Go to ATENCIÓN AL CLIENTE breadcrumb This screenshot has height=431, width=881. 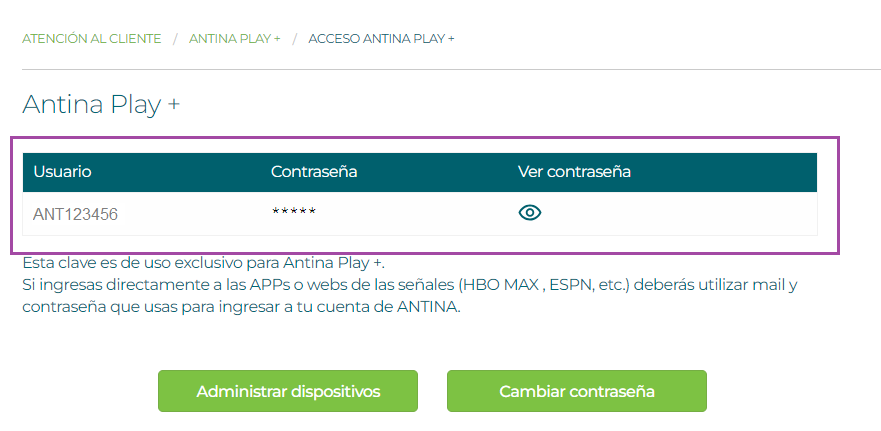pyautogui.click(x=91, y=38)
